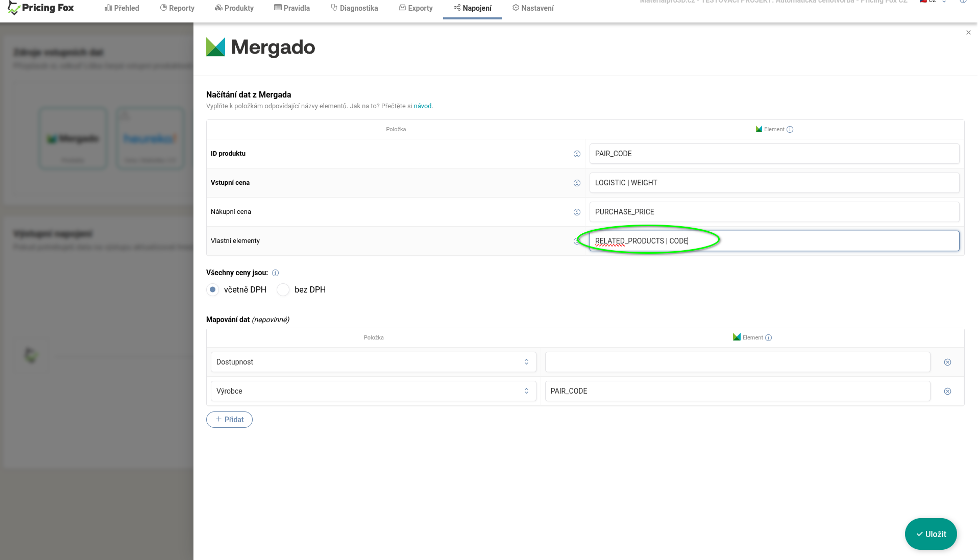Open the Pravidla menu item

tap(292, 8)
